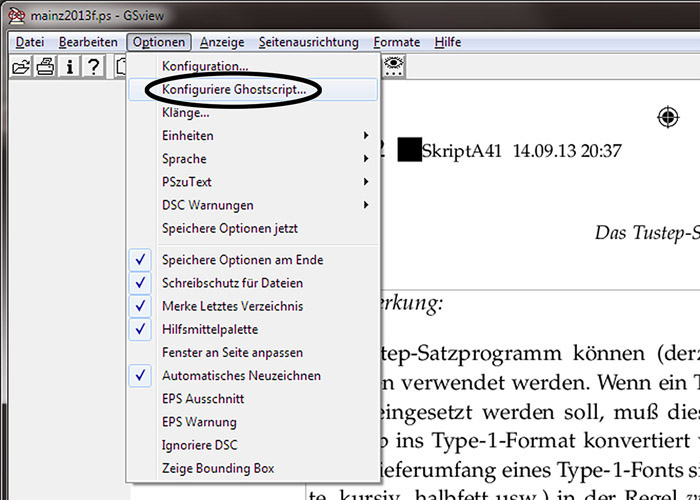700x500 pixels.
Task: Click the printer icon in toolbar
Action: click(x=45, y=67)
